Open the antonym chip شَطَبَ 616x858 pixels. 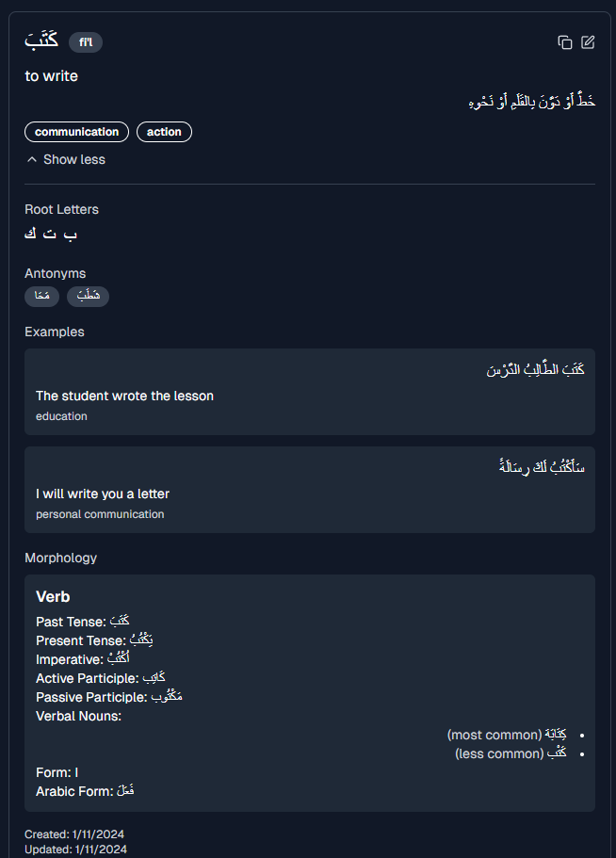tap(88, 297)
